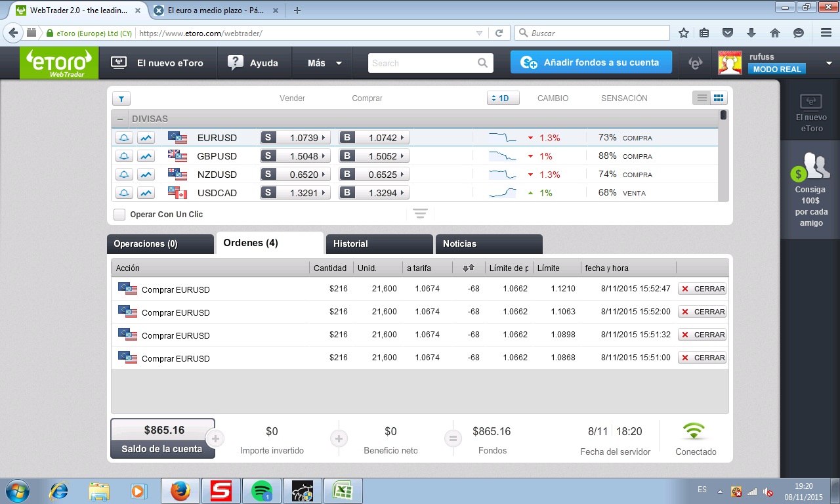The image size is (840, 504).
Task: Select the Ordenes (4) tab
Action: (270, 243)
